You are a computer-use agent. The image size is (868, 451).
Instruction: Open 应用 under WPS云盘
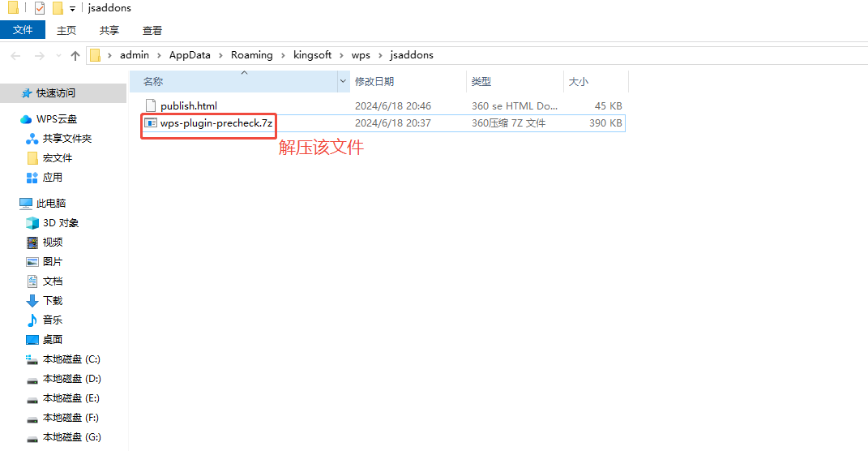(53, 178)
